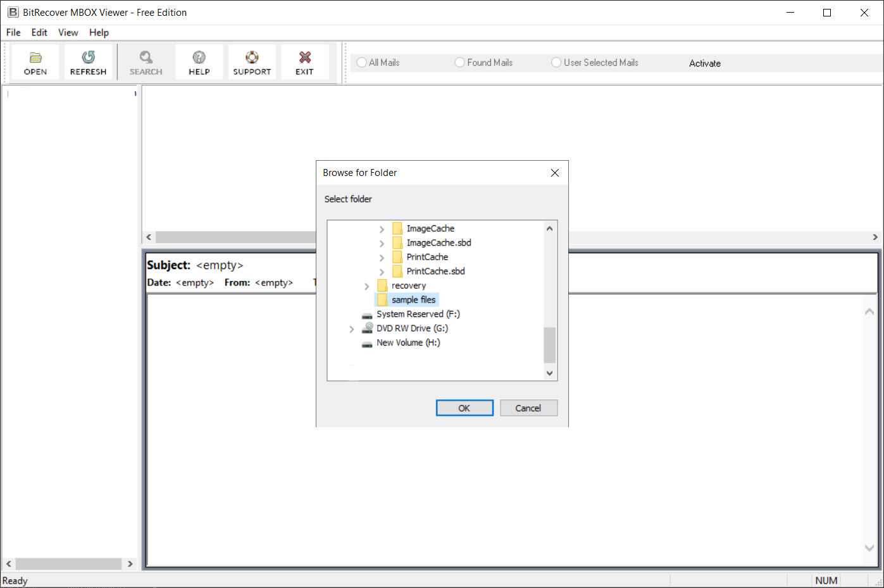
Task: Click OK in Browse for Folder dialog
Action: (464, 408)
